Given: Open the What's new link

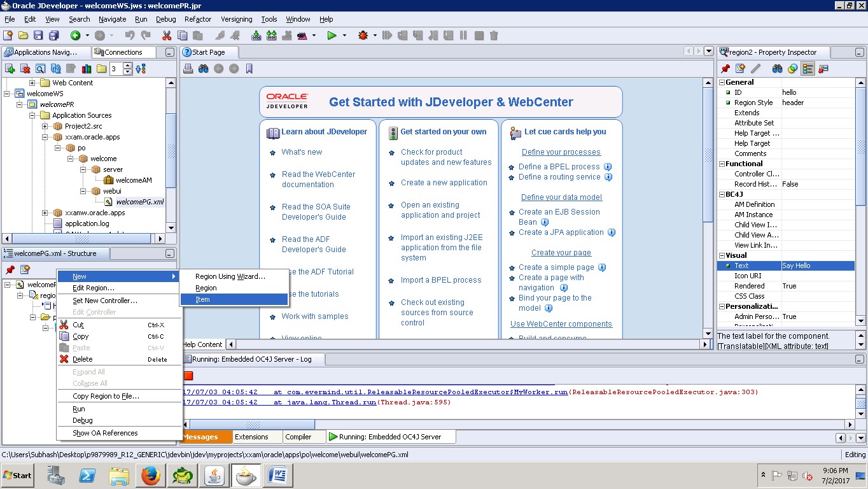Looking at the screenshot, I should 302,152.
